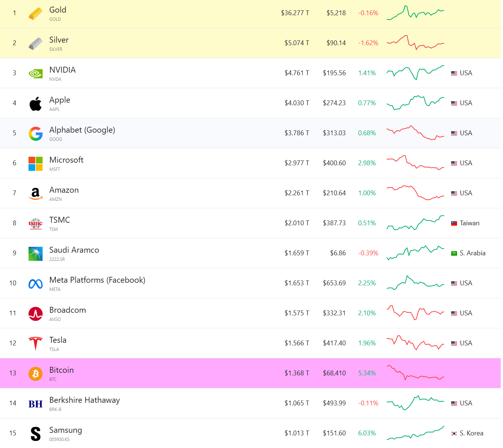503x448 pixels.
Task: Click the Silver bar icon
Action: click(x=36, y=43)
